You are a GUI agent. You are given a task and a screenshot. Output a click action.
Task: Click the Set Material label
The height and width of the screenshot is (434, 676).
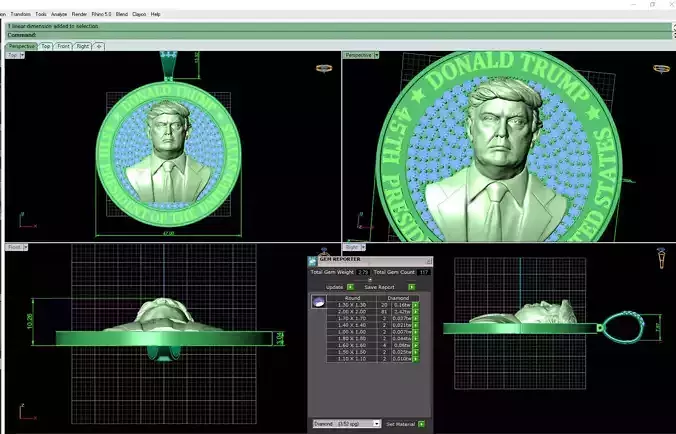400,424
